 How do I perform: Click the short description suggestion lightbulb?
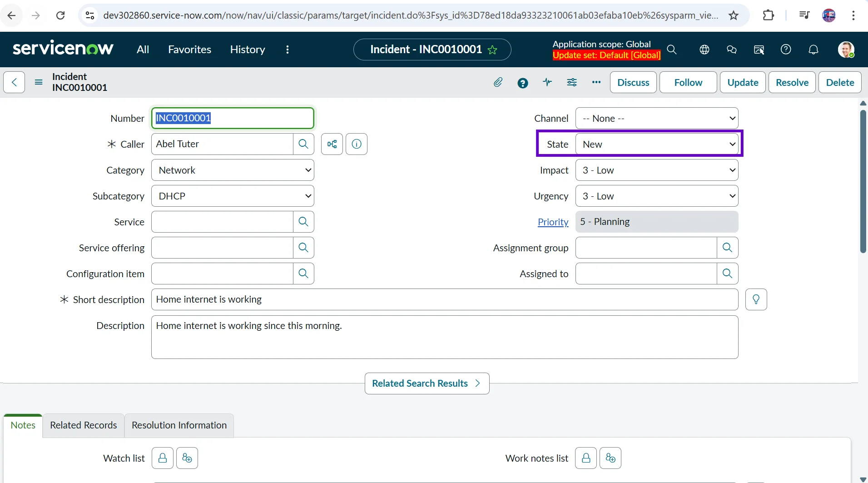756,299
